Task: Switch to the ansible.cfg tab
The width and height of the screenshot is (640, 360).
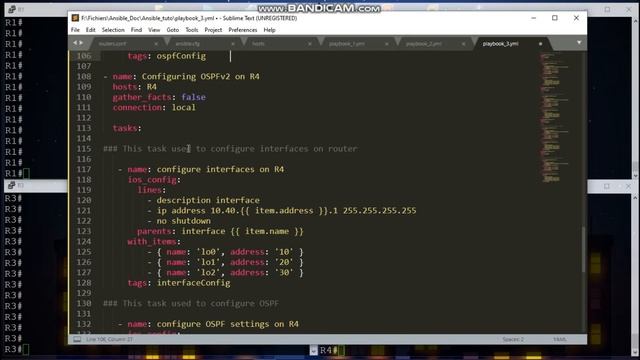Action: pyautogui.click(x=188, y=44)
